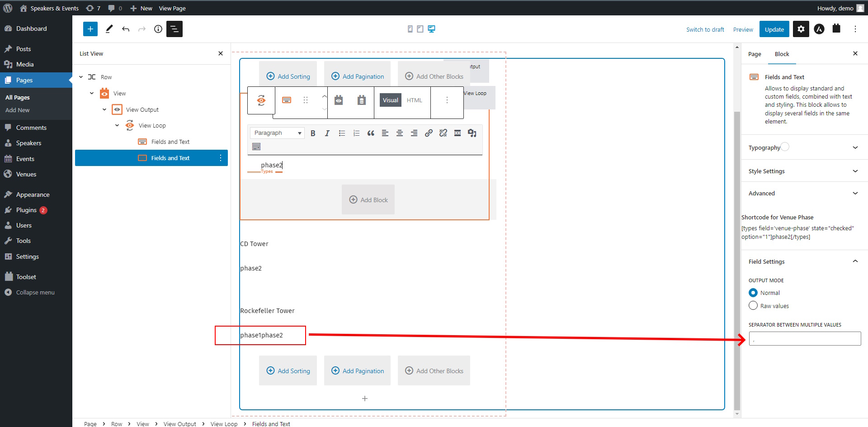Select the Normal output mode
The width and height of the screenshot is (868, 427).
point(753,293)
